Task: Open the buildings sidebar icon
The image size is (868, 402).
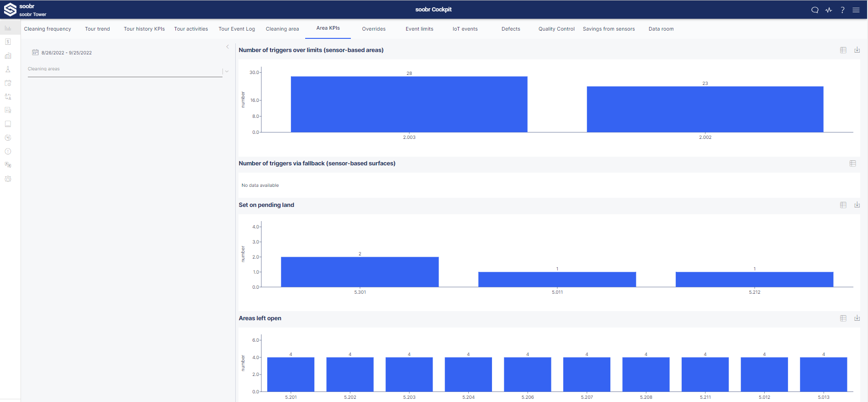Action: (x=8, y=56)
